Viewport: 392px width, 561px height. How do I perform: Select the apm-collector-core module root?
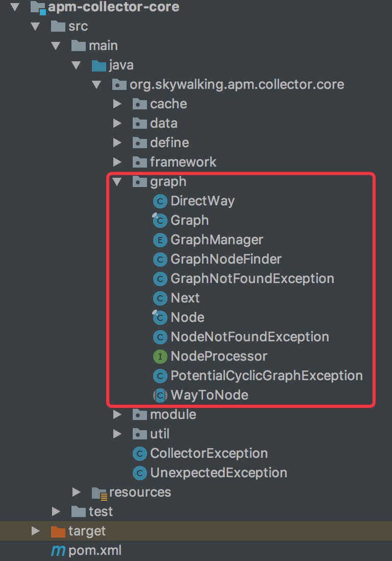tap(113, 7)
